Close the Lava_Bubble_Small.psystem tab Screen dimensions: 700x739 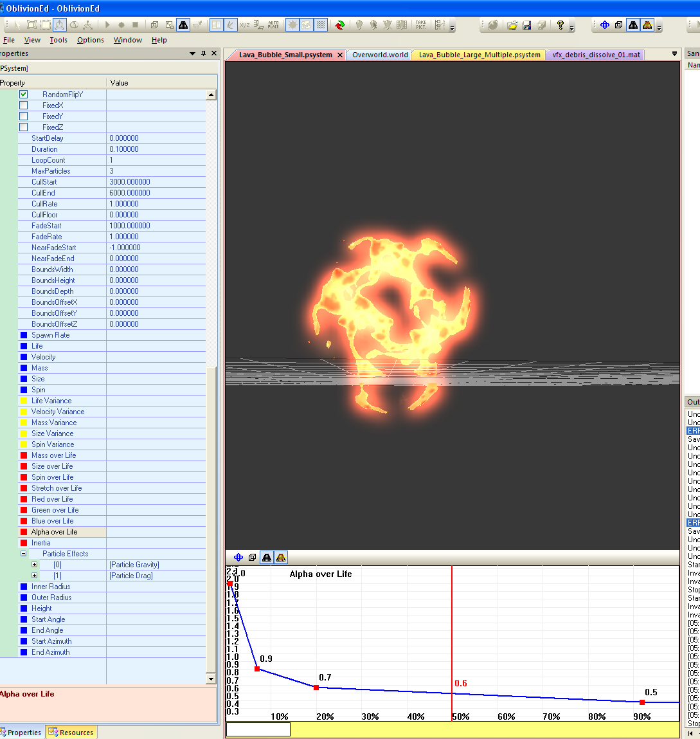[339, 55]
